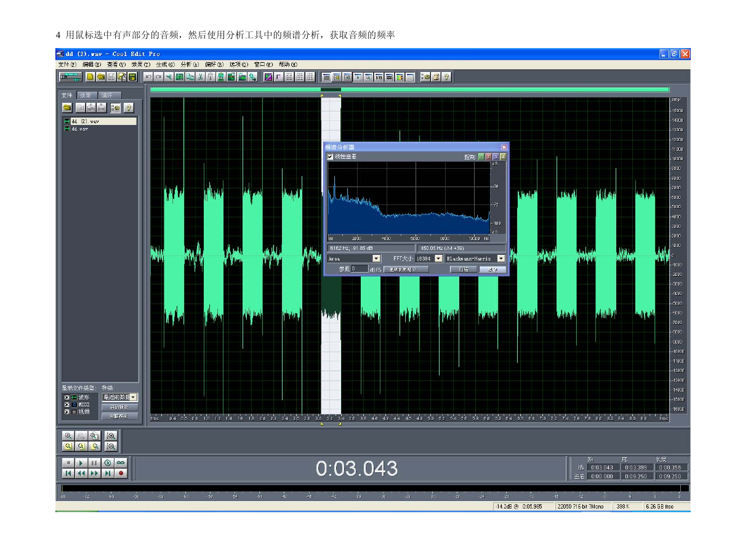Open the 编辑 (Edit) menu

click(x=92, y=64)
